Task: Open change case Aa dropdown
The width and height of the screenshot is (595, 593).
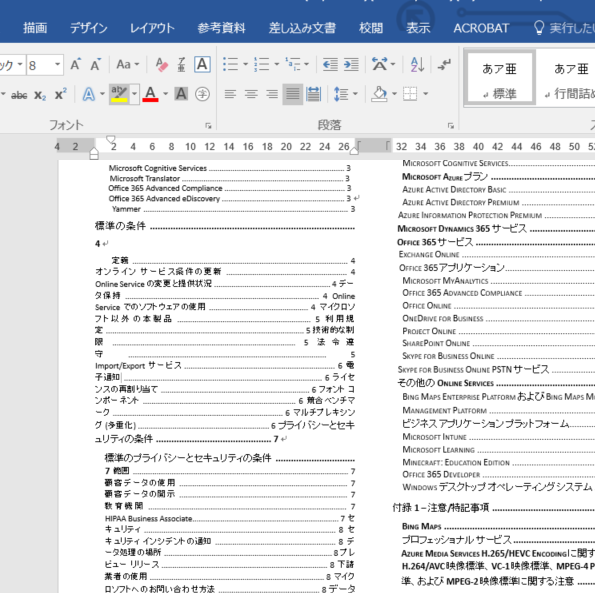Action: click(127, 64)
